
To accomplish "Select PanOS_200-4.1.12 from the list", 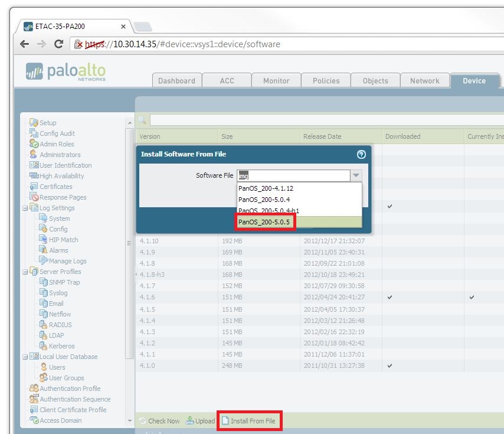I will 299,188.
